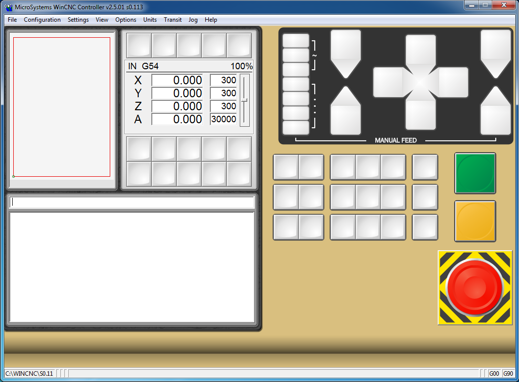Click the G54 coordinate system label

(150, 66)
